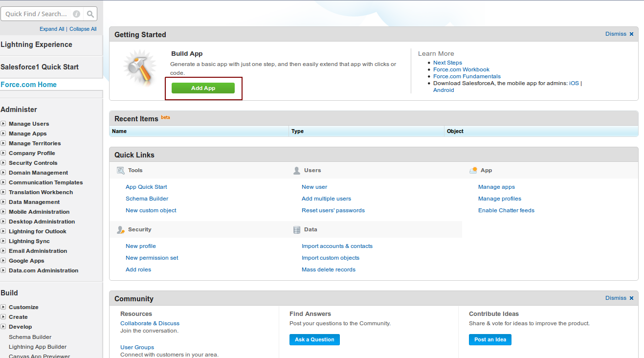Expand the Manage Territories arrow
Screen dimensions: 644x358
click(3, 143)
